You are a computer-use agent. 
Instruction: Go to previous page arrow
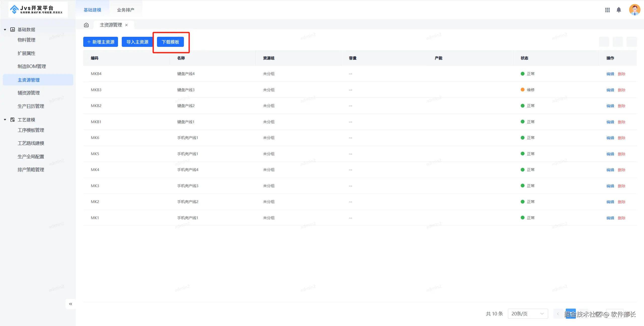(x=558, y=314)
